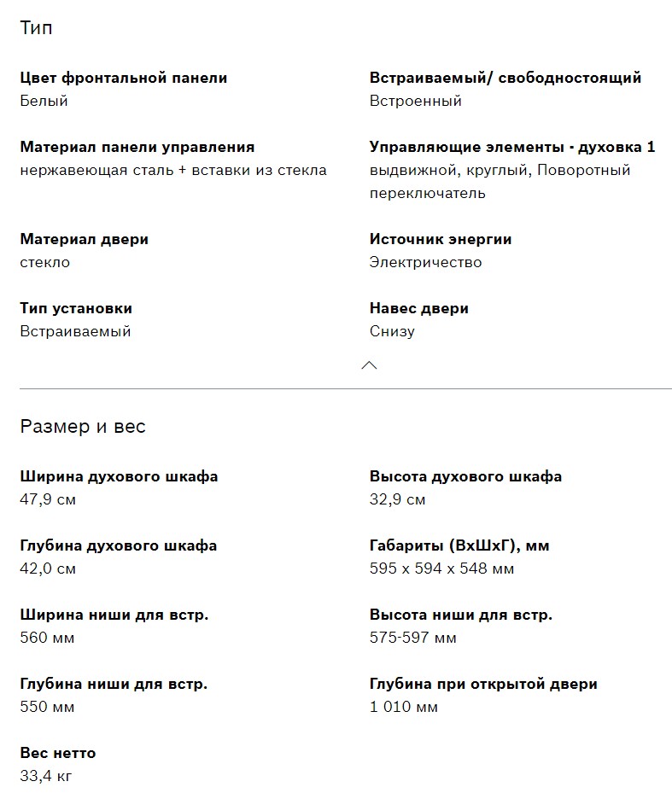Viewport: 672px width, 793px height.
Task: Click the Ширина духового шкафа label
Action: click(119, 476)
